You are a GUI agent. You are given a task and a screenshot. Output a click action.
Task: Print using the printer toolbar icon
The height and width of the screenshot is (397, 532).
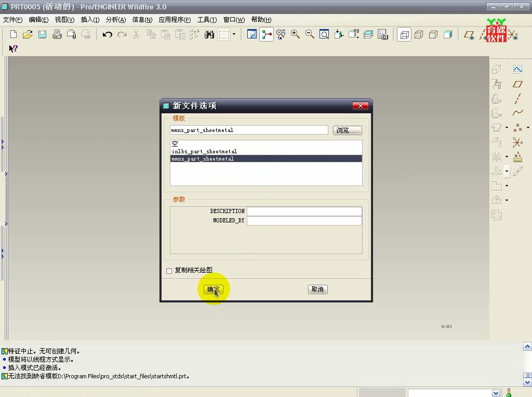pos(57,34)
